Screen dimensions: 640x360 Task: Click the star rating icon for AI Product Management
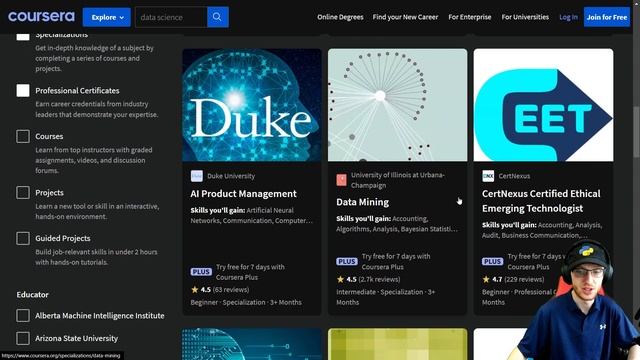[195, 289]
